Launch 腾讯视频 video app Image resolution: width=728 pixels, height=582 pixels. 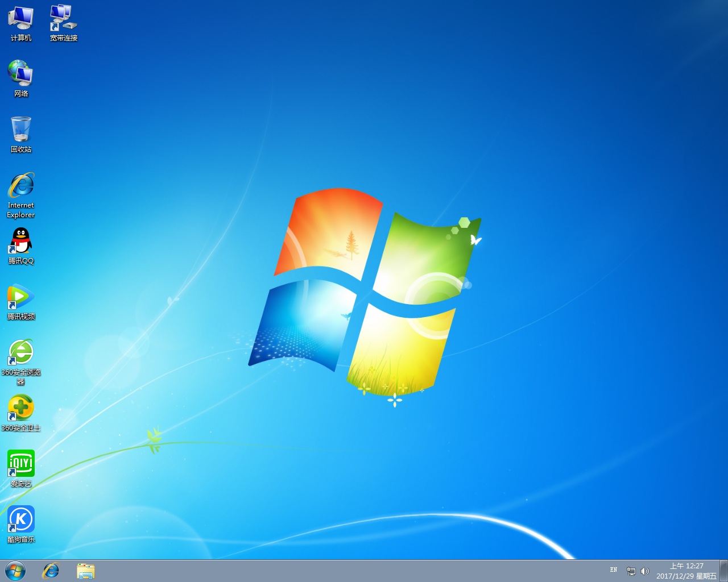20,297
